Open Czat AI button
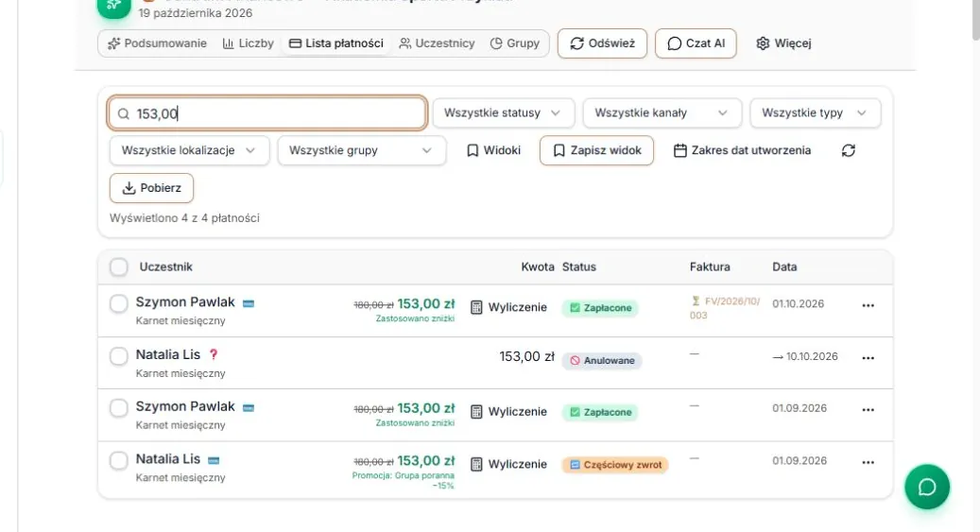Viewport: 980px width, 532px height. coord(696,43)
